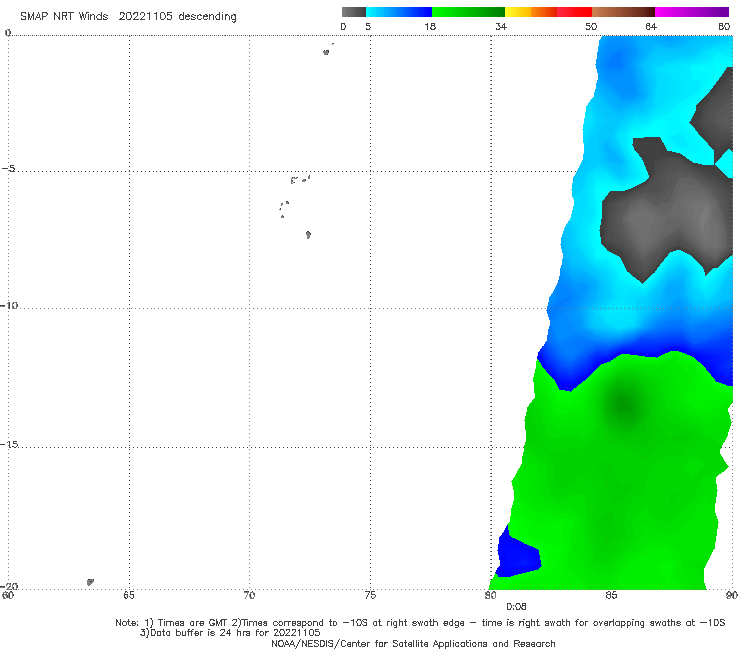Click the brown segment of the color bar

[x=623, y=12]
